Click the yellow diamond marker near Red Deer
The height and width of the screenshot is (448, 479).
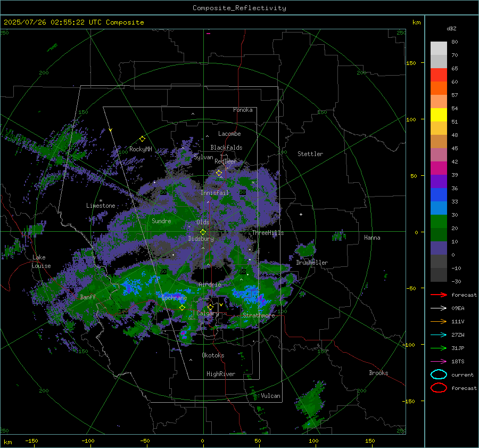point(219,173)
